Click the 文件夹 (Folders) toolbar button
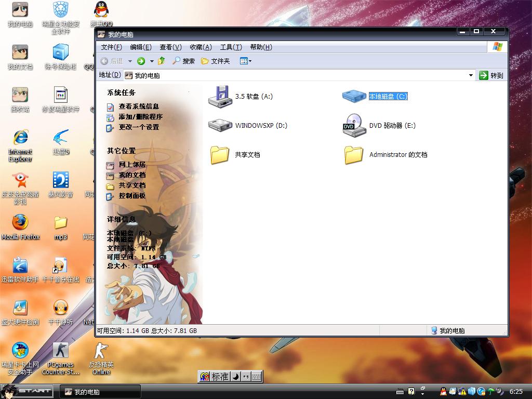 (216, 61)
